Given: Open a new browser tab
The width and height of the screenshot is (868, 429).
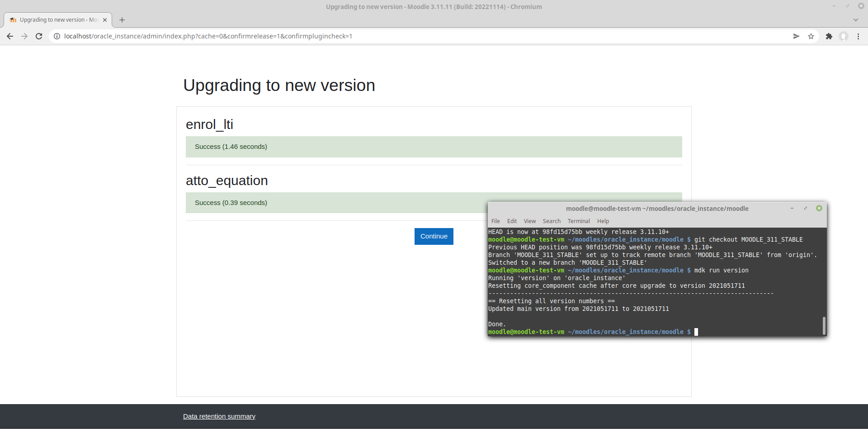Looking at the screenshot, I should (122, 20).
